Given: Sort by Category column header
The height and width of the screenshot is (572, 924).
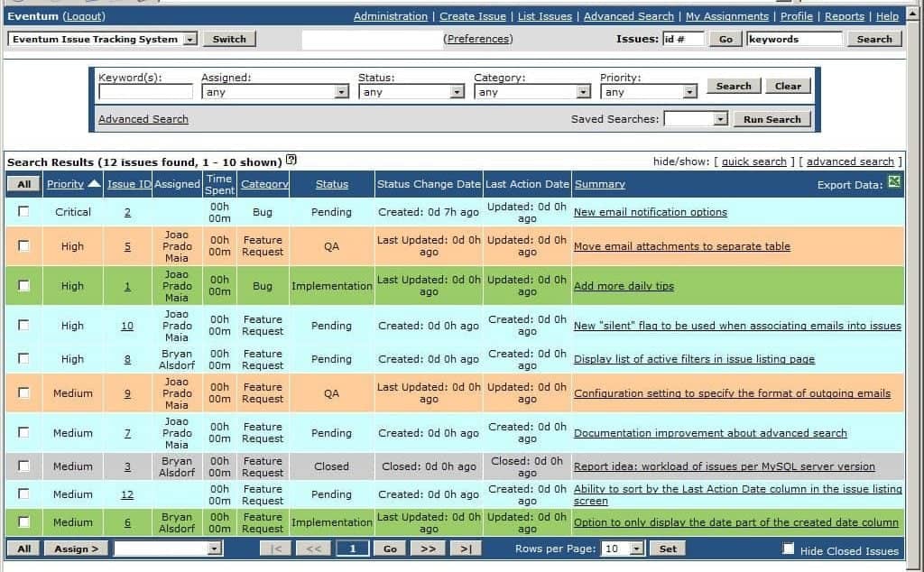Looking at the screenshot, I should pos(264,184).
